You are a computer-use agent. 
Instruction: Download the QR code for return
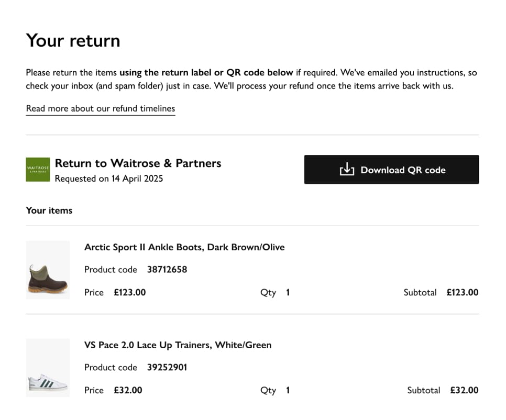coord(391,170)
